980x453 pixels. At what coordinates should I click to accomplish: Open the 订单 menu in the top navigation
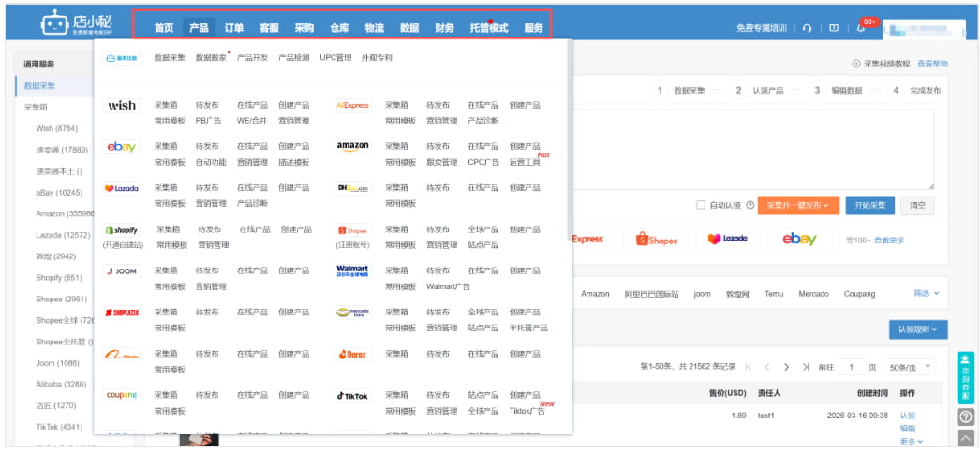234,28
